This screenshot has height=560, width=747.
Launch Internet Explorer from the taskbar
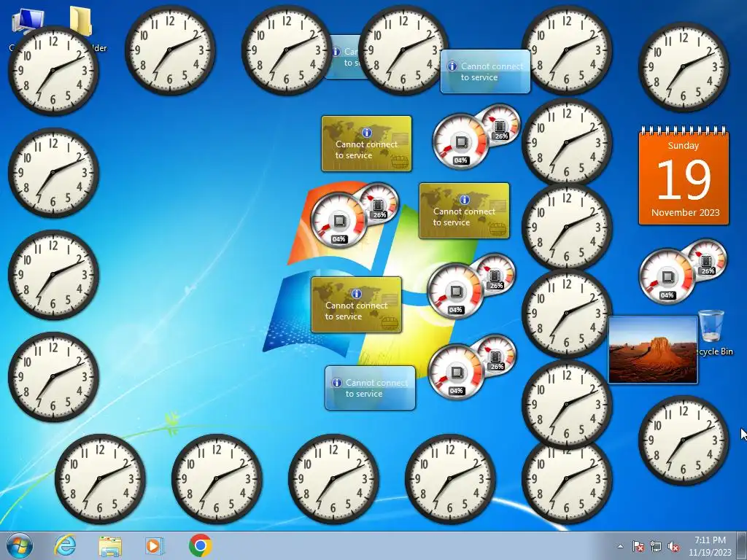click(x=65, y=545)
